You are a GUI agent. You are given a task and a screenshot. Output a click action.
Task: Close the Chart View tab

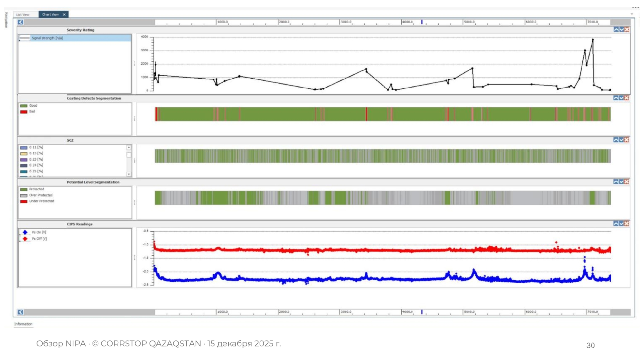click(x=64, y=14)
